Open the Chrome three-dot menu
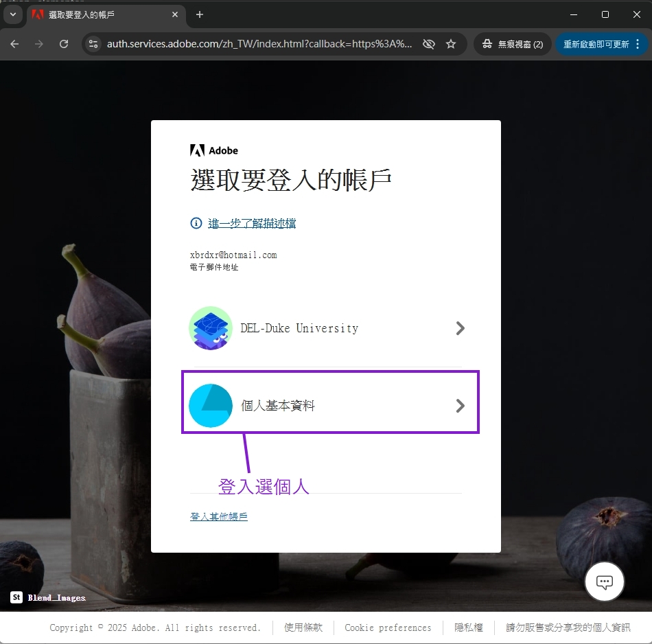 coord(638,44)
